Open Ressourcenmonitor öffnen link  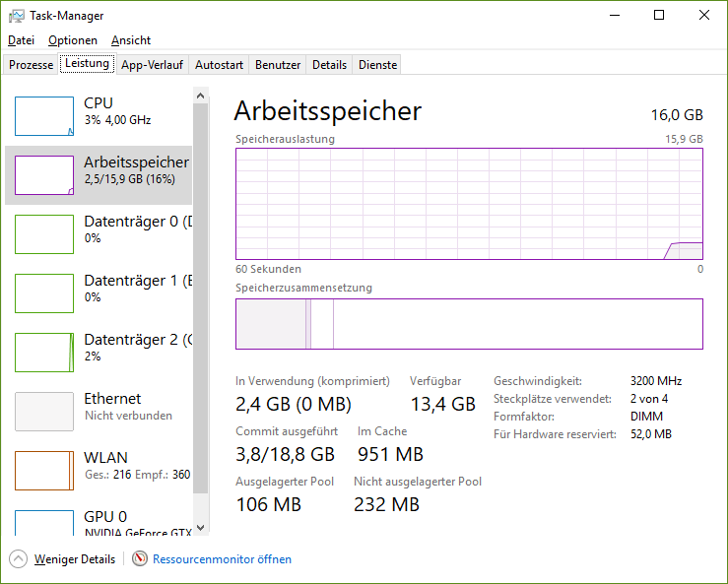pos(222,559)
